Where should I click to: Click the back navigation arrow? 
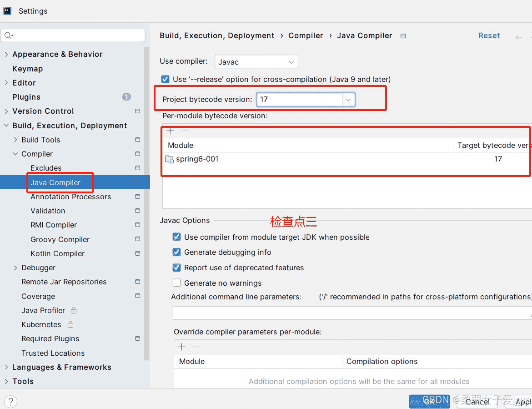pyautogui.click(x=518, y=37)
